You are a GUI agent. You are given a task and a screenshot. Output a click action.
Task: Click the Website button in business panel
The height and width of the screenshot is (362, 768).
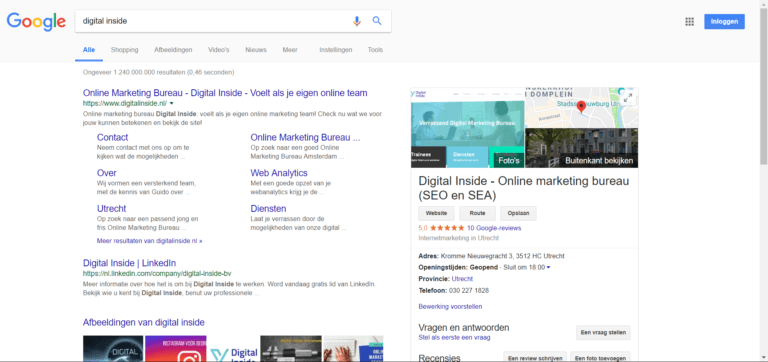tap(436, 214)
